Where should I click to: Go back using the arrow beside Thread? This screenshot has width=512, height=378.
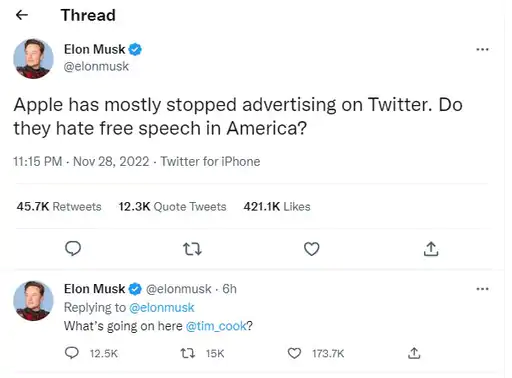(x=22, y=15)
